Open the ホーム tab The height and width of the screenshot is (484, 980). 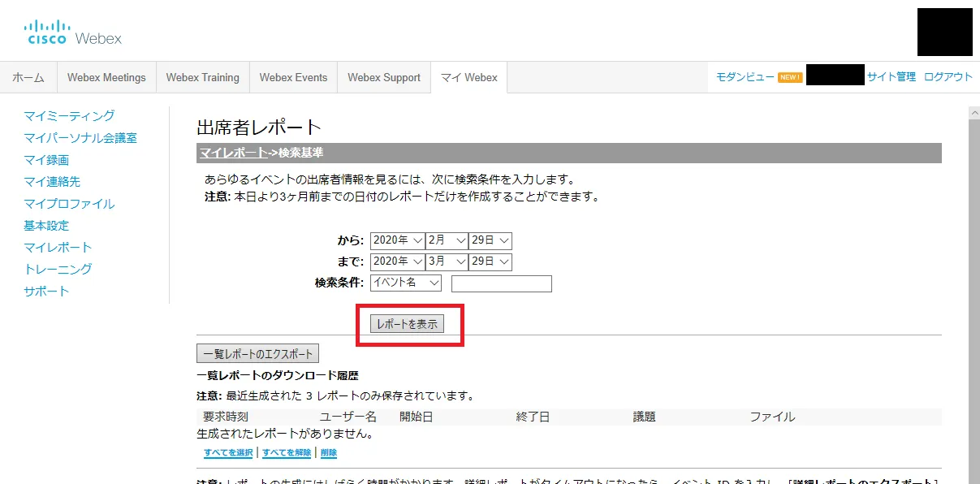click(28, 78)
